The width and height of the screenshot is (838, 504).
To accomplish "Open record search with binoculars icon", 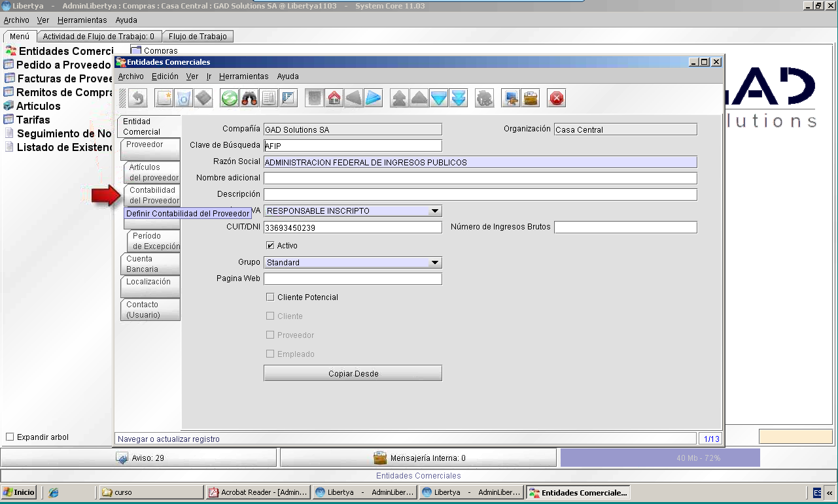I will pos(249,98).
